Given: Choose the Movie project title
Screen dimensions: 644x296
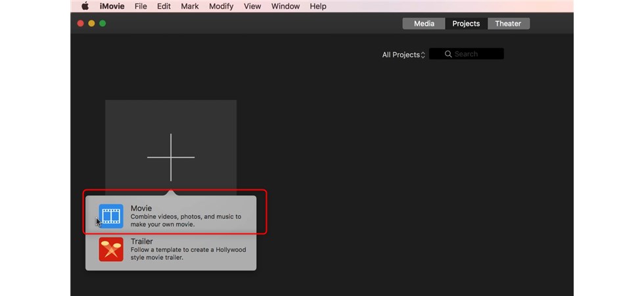Looking at the screenshot, I should click(141, 208).
